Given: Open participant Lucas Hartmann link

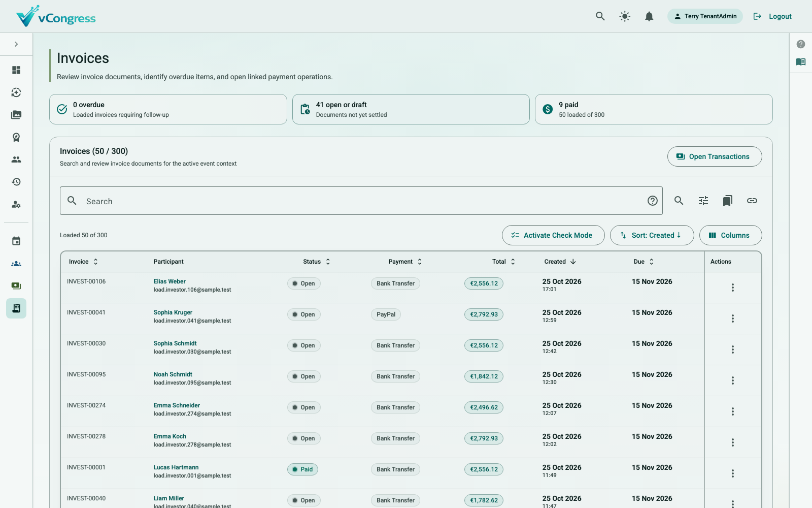Looking at the screenshot, I should click(x=176, y=467).
